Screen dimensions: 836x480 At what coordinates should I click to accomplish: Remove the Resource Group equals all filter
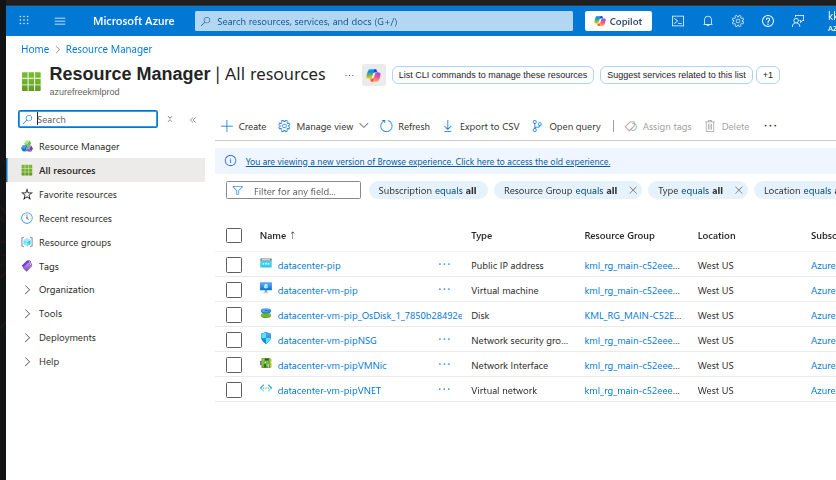pos(633,190)
